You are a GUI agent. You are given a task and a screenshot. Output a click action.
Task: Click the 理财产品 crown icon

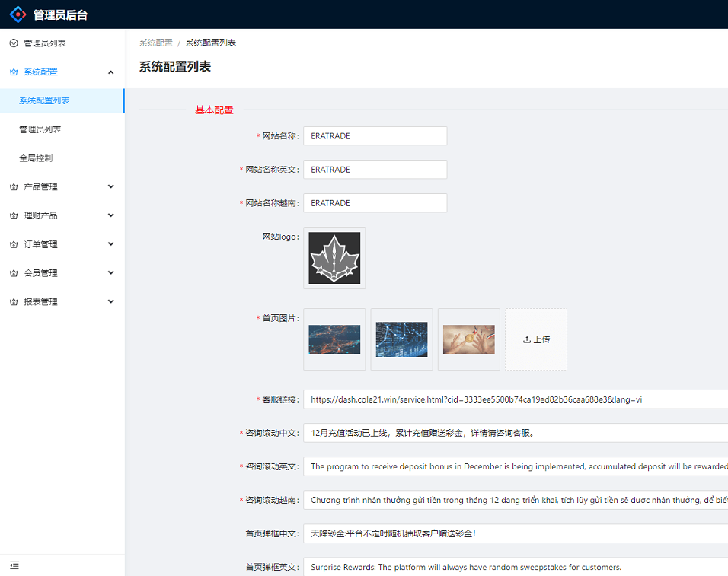tap(14, 216)
